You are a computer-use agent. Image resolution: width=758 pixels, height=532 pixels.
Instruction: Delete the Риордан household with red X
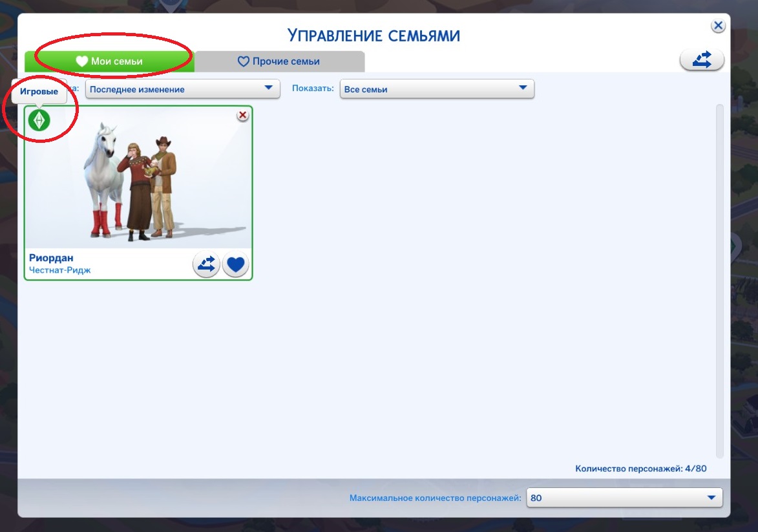243,115
